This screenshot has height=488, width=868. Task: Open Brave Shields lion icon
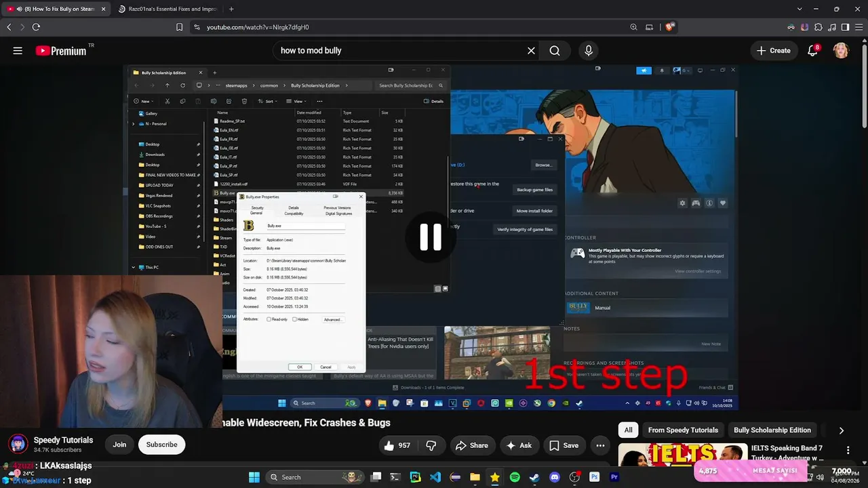[669, 27]
